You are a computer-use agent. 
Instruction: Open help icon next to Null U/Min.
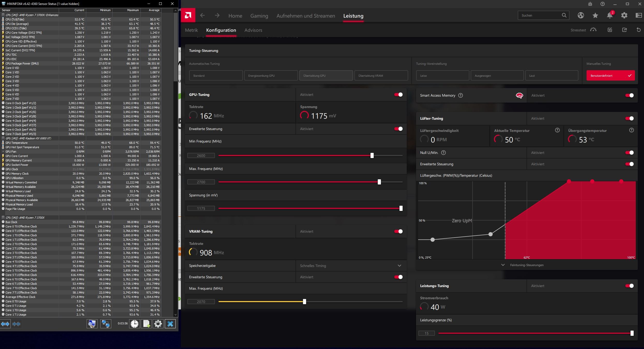[443, 153]
